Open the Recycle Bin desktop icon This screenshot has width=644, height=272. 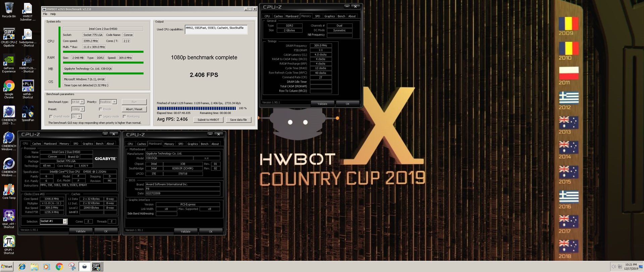click(x=9, y=10)
